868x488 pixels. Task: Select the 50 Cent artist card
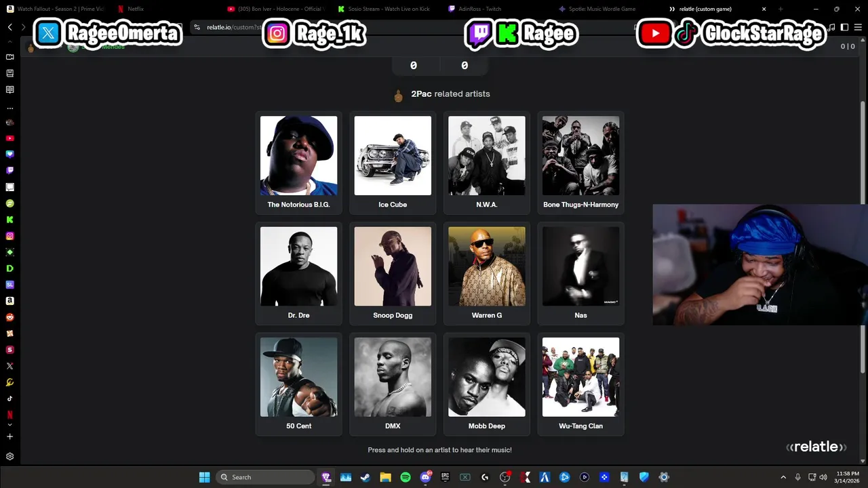[x=298, y=384]
